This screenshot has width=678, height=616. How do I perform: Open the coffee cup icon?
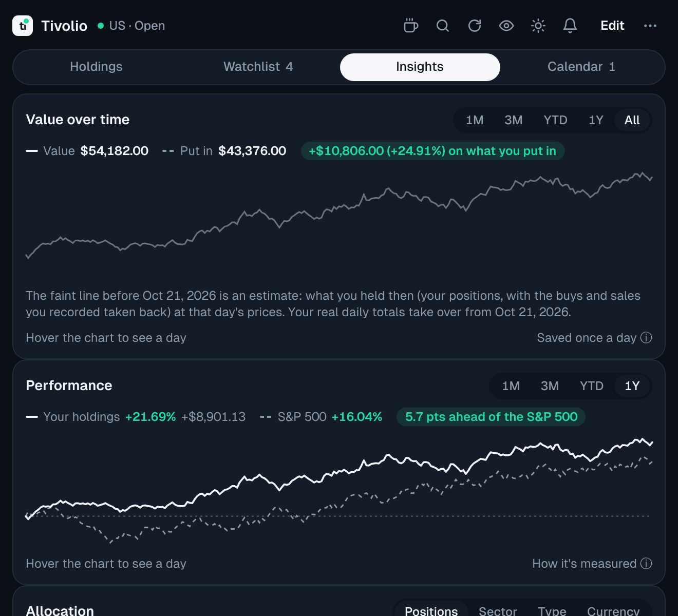pos(411,26)
